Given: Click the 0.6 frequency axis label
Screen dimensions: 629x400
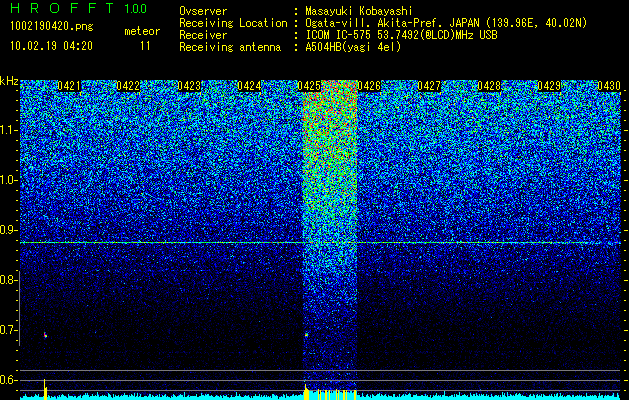Looking at the screenshot, I should pyautogui.click(x=8, y=380).
